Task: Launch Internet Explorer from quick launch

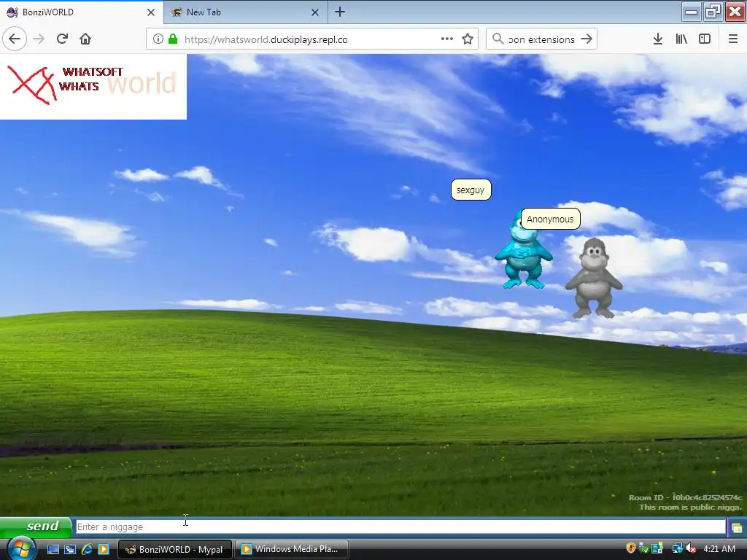Action: click(x=87, y=549)
